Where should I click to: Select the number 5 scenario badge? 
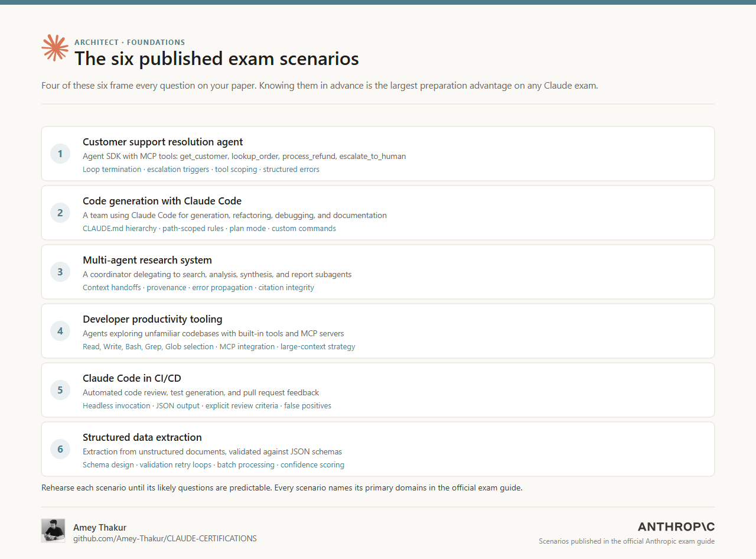point(60,391)
